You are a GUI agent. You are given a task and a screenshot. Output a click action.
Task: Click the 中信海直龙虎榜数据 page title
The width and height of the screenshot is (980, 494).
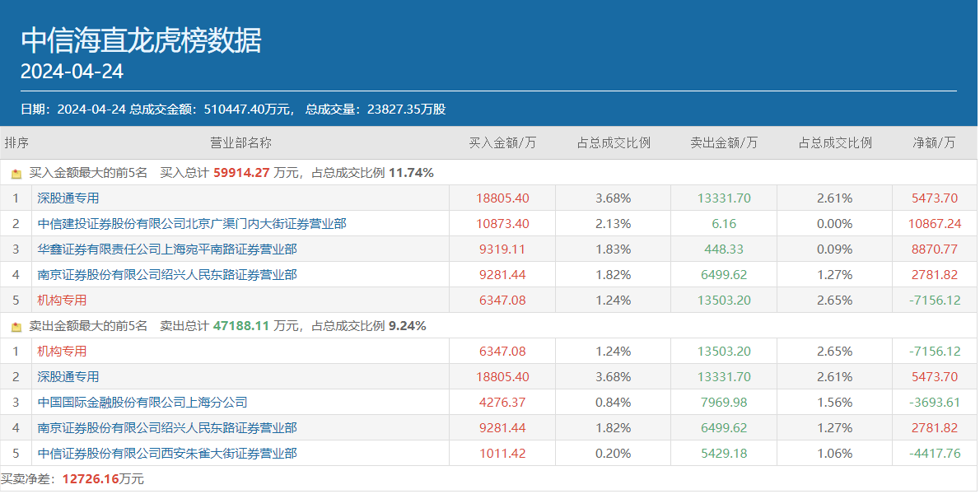click(141, 40)
